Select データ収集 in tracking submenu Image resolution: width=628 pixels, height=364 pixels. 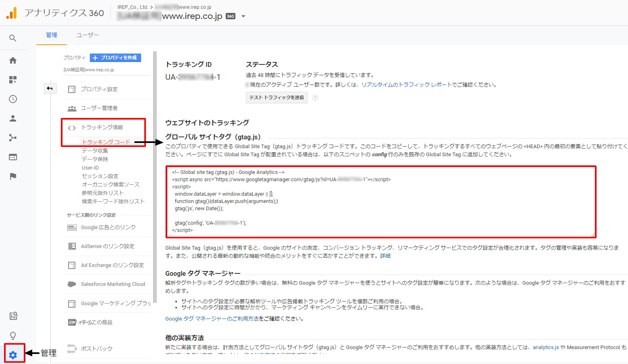click(95, 151)
